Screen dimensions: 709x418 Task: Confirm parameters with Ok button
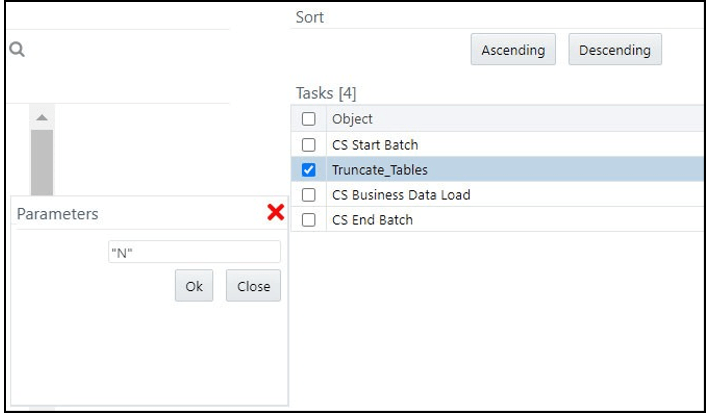[x=194, y=286]
